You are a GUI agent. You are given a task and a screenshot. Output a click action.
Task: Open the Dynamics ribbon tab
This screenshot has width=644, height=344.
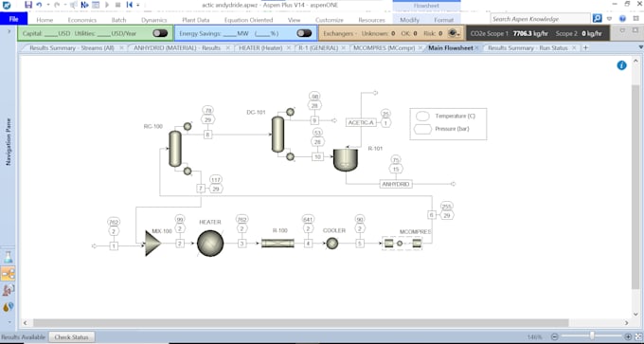pos(154,20)
